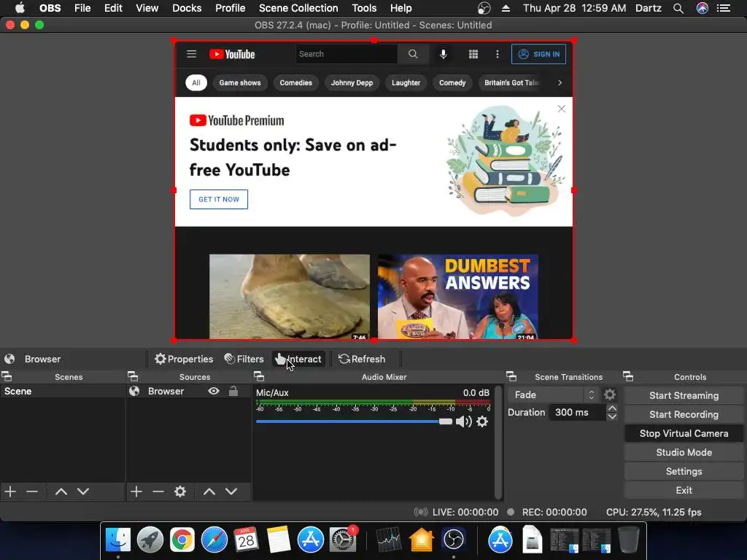This screenshot has width=747, height=560.
Task: Pop out the Sources dock icon
Action: (x=133, y=377)
